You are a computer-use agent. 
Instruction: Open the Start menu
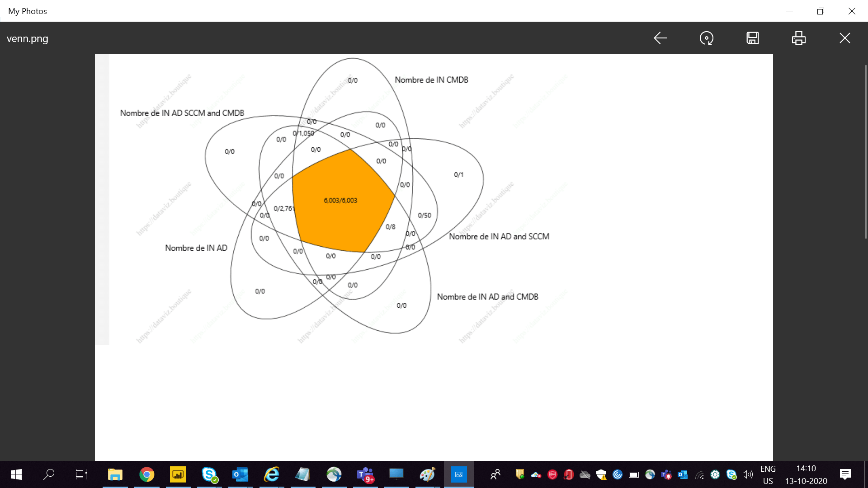tap(16, 474)
